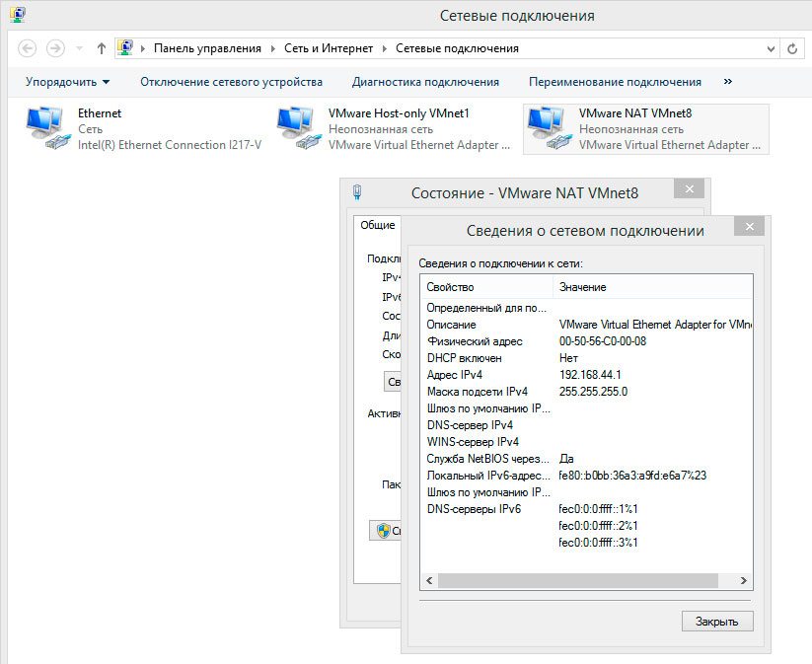Expand chevron before Панель управления
Image resolution: width=812 pixels, height=664 pixels.
143,48
